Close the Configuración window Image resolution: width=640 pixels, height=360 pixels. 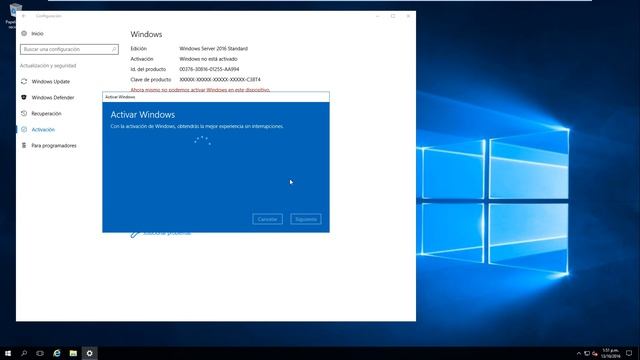click(x=408, y=16)
